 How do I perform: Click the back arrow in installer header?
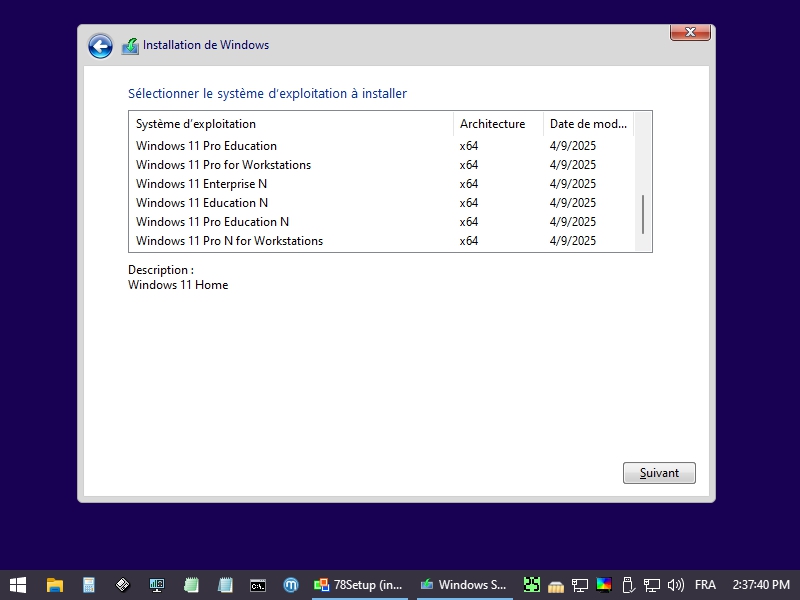pyautogui.click(x=100, y=46)
